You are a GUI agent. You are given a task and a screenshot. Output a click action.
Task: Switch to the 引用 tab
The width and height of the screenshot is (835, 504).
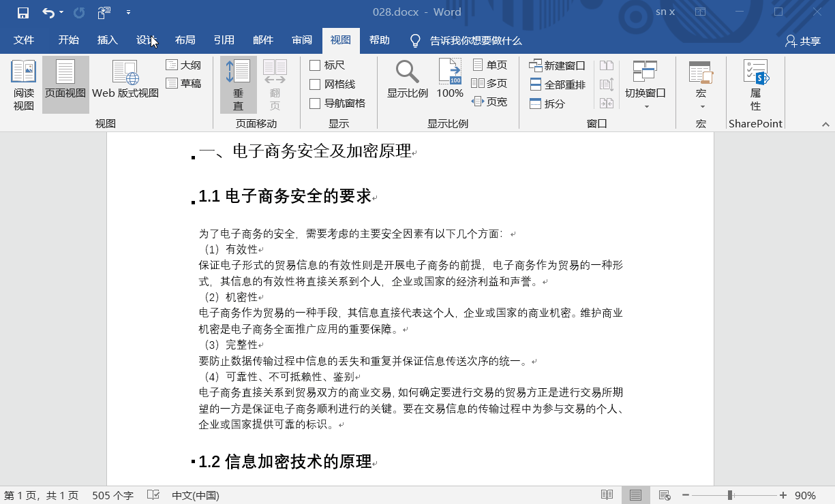click(x=224, y=40)
